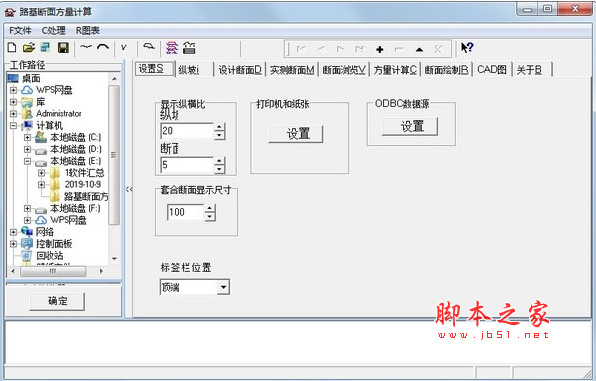Open the F文件 menu
The image size is (596, 381).
[x=21, y=30]
